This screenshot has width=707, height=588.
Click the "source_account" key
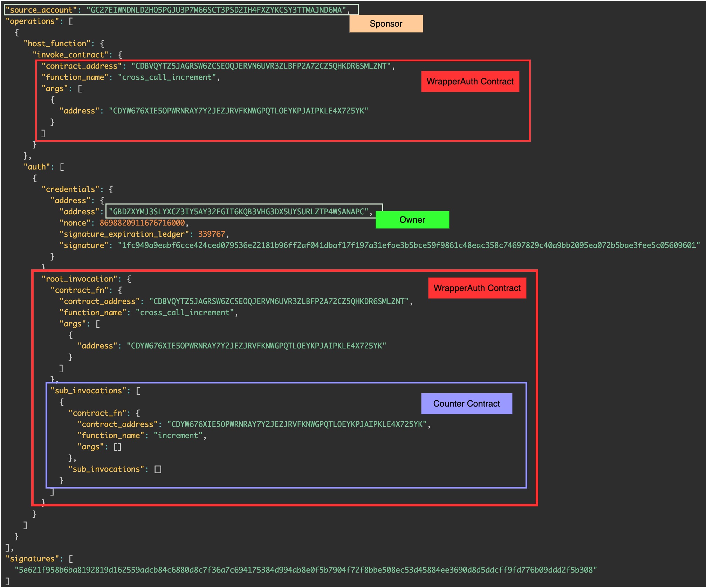[41, 10]
